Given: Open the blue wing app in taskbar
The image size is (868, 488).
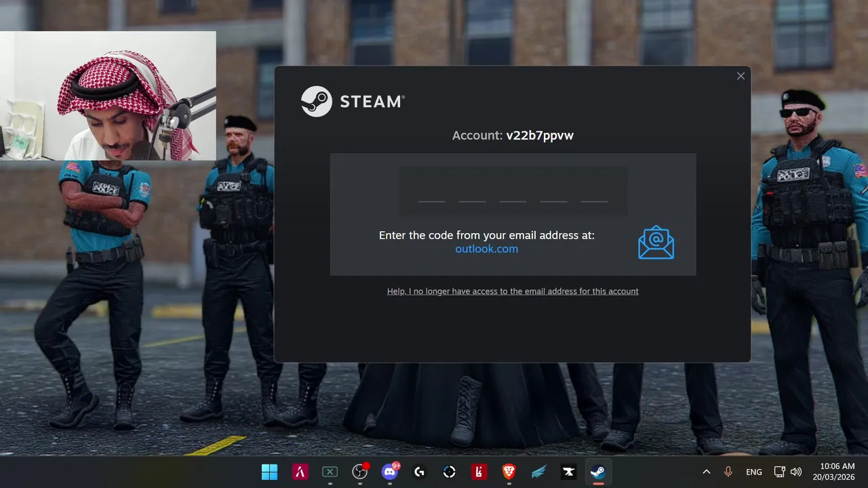Looking at the screenshot, I should click(x=539, y=472).
